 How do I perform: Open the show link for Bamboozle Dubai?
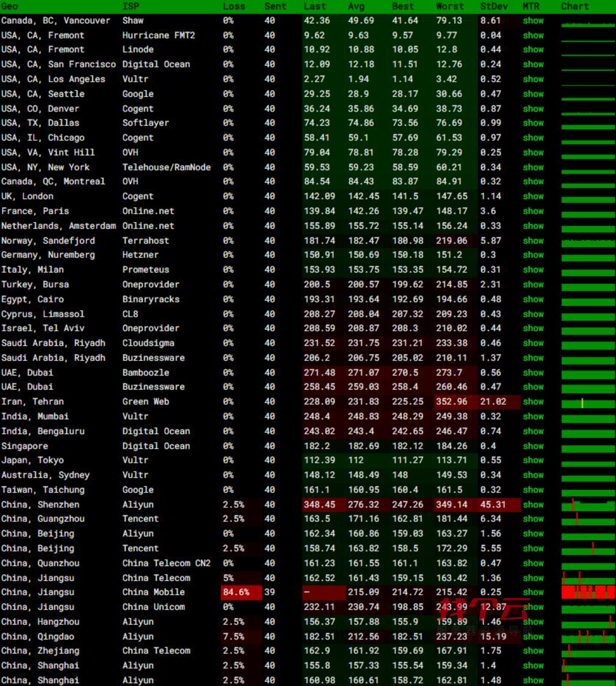(x=533, y=373)
